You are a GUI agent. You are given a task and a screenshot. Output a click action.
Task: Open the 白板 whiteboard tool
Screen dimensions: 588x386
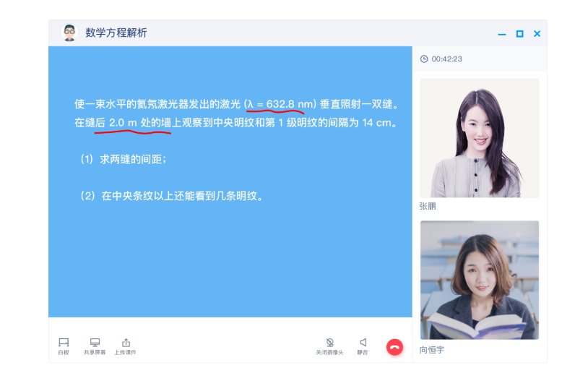pos(64,346)
